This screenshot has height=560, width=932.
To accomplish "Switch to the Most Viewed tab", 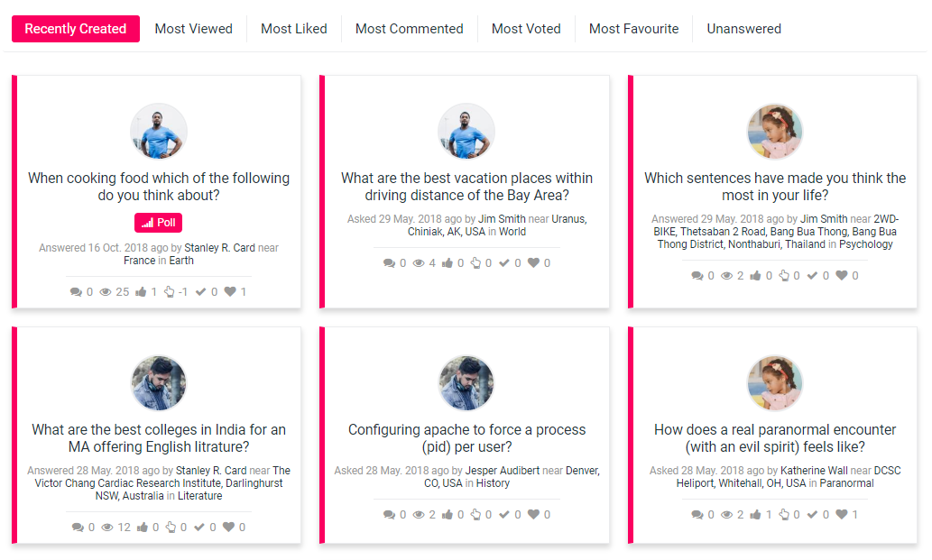I will click(x=193, y=29).
